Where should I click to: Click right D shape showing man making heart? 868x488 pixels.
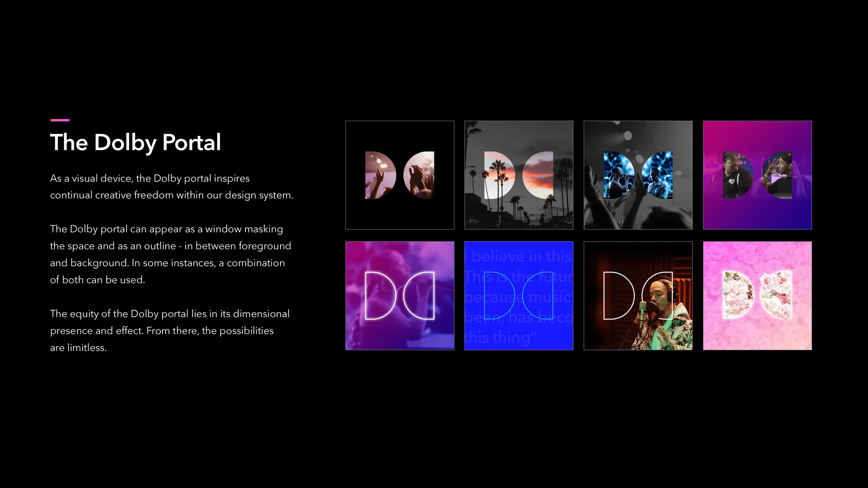tap(778, 175)
